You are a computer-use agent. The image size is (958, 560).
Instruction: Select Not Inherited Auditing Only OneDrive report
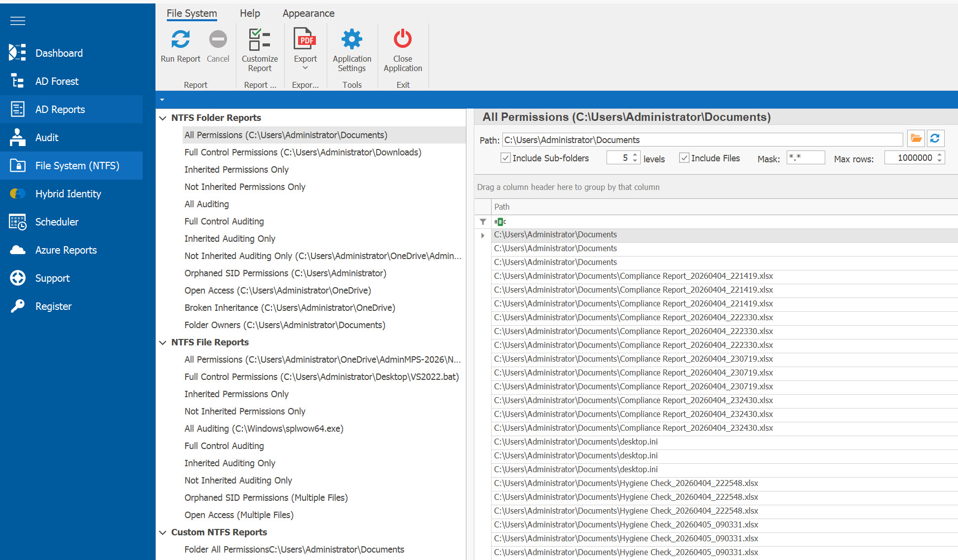tap(323, 256)
